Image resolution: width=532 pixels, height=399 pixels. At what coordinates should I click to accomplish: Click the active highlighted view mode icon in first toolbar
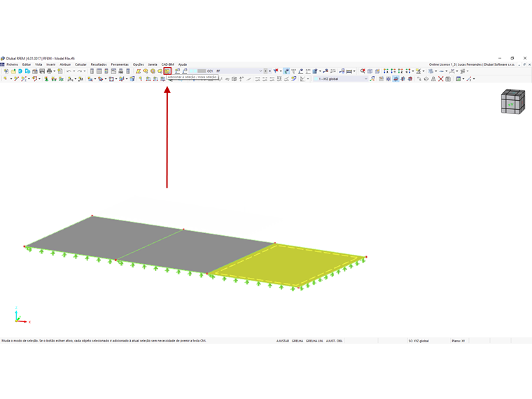click(x=287, y=71)
